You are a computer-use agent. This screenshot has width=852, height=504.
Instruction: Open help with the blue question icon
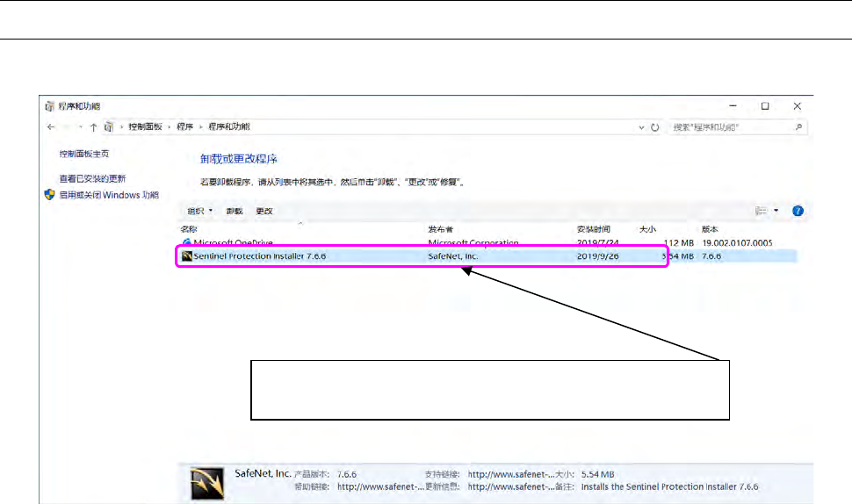point(798,211)
